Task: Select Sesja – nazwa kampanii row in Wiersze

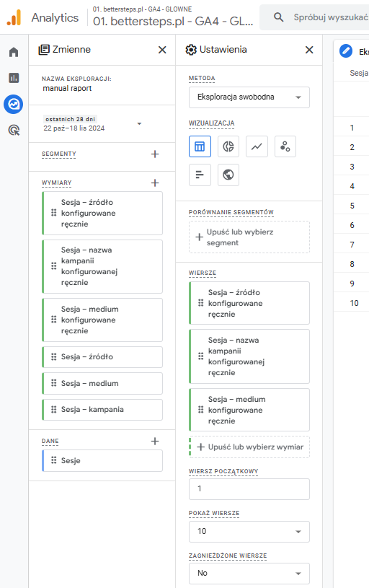Action: point(249,356)
